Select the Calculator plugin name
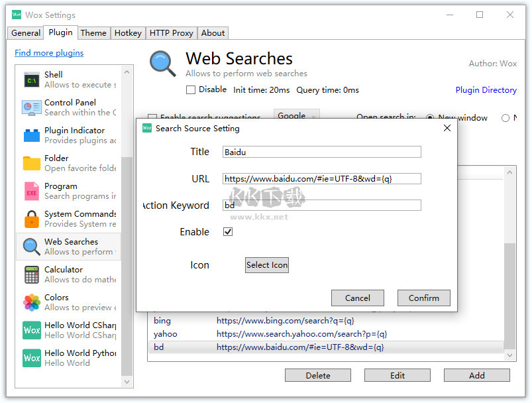 coord(64,269)
